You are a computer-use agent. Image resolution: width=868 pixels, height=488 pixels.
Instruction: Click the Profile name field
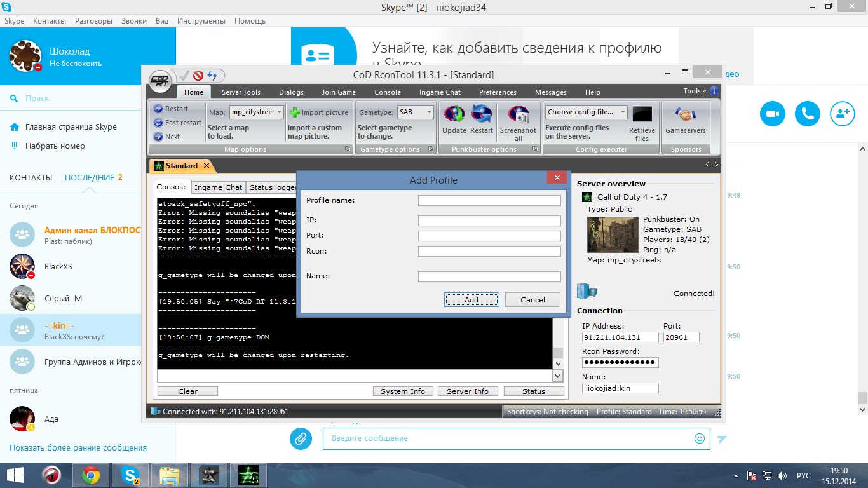[489, 201]
